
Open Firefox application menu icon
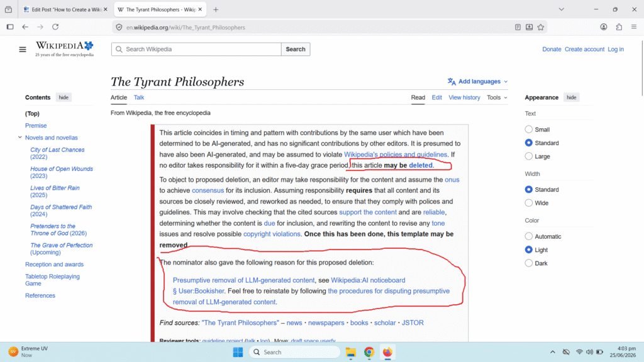point(634,27)
